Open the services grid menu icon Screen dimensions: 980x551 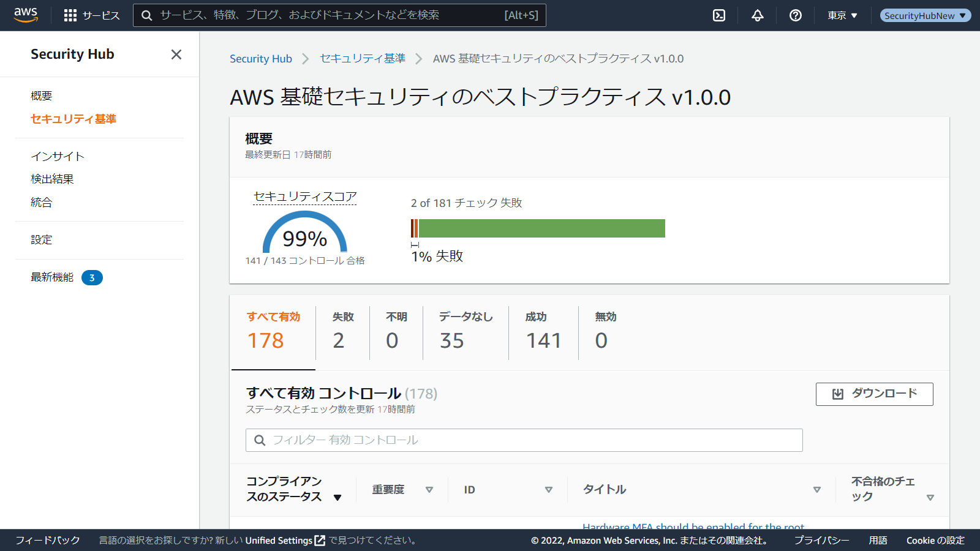[70, 15]
